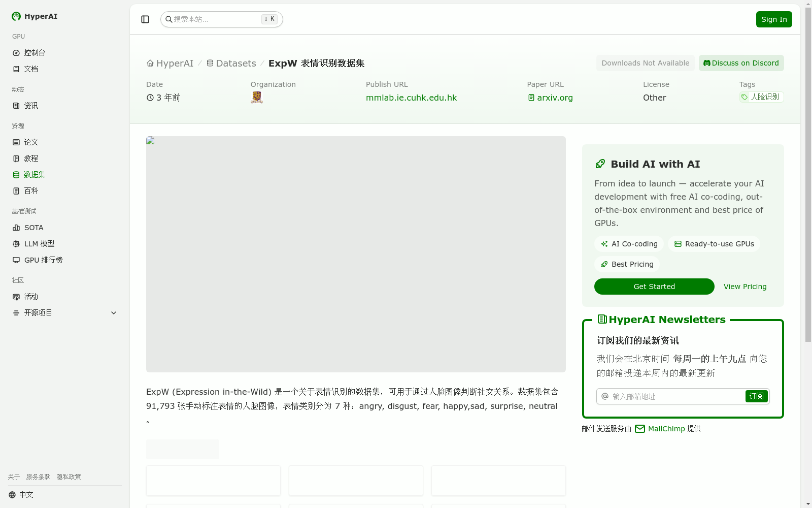Click the 活动 events icon
This screenshot has width=812, height=508.
pyautogui.click(x=16, y=297)
